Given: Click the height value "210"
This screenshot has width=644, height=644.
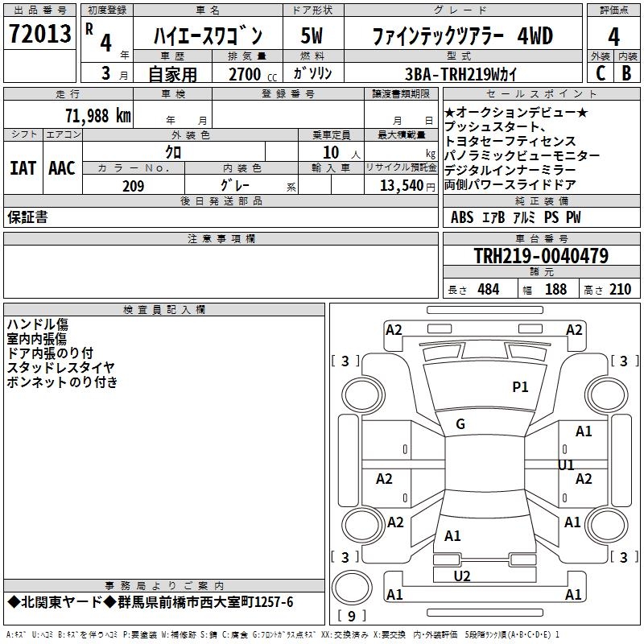Looking at the screenshot, I should click(620, 289).
